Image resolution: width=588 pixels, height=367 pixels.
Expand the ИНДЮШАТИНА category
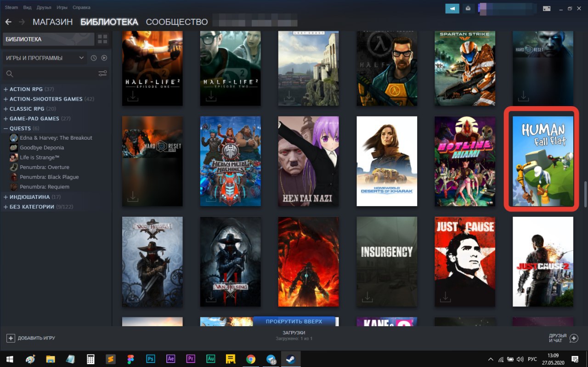(6, 197)
